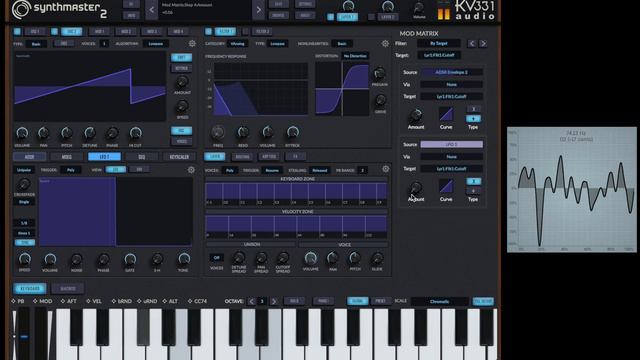The height and width of the screenshot is (360, 640).
Task: Click the filter Reso knob
Action: tap(243, 132)
